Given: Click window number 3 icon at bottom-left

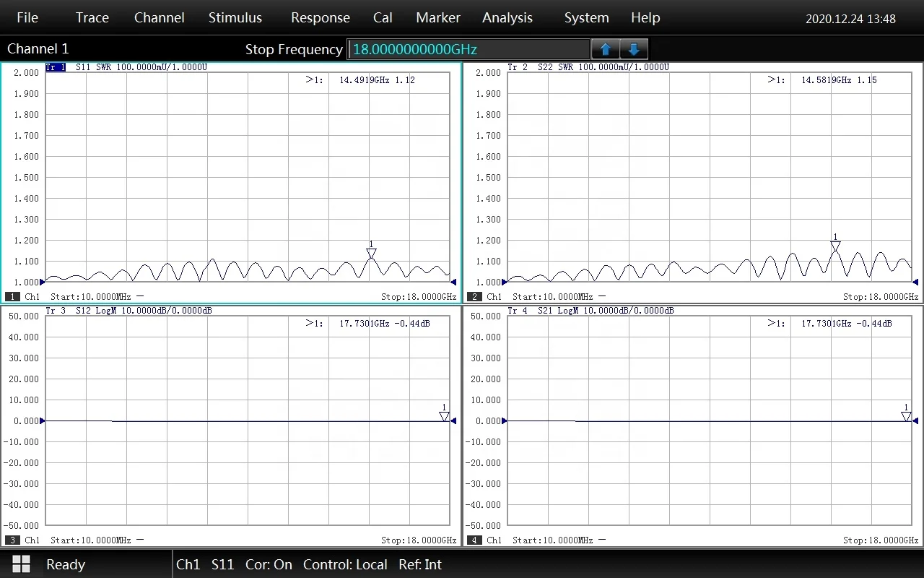Looking at the screenshot, I should point(12,540).
